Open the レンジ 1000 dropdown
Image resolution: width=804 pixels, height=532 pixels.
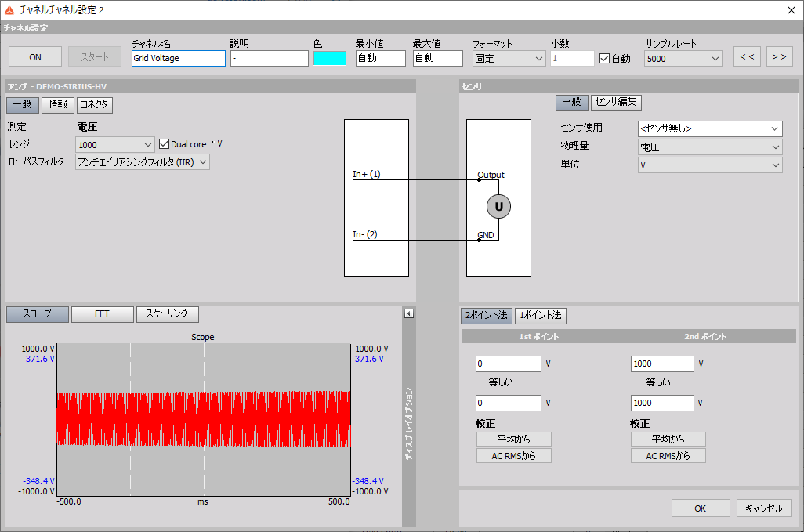pos(115,144)
